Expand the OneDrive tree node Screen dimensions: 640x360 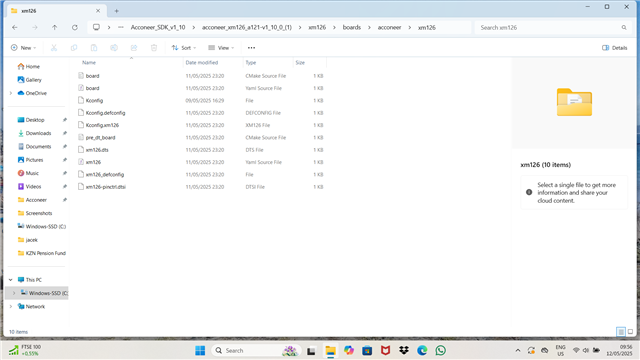pos(11,93)
